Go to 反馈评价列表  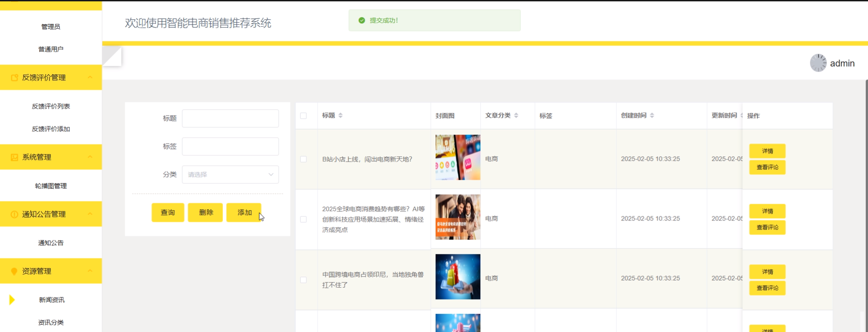(x=51, y=106)
